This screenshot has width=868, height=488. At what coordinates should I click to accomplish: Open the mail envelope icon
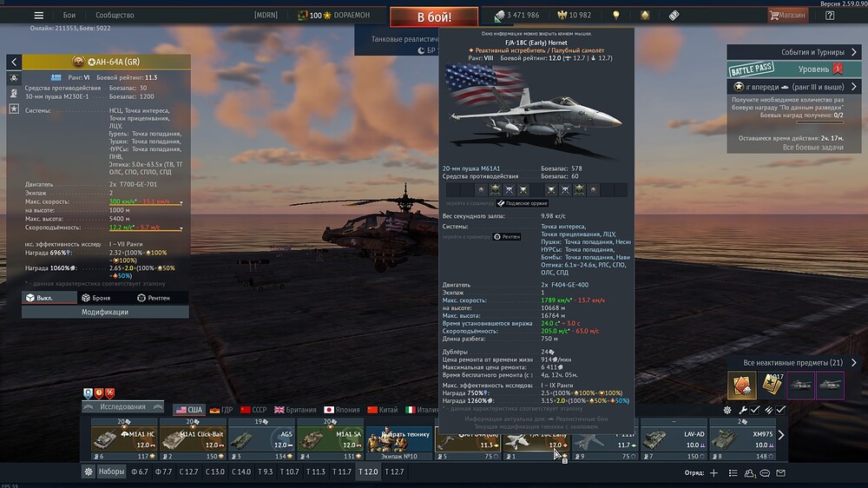coord(780,473)
